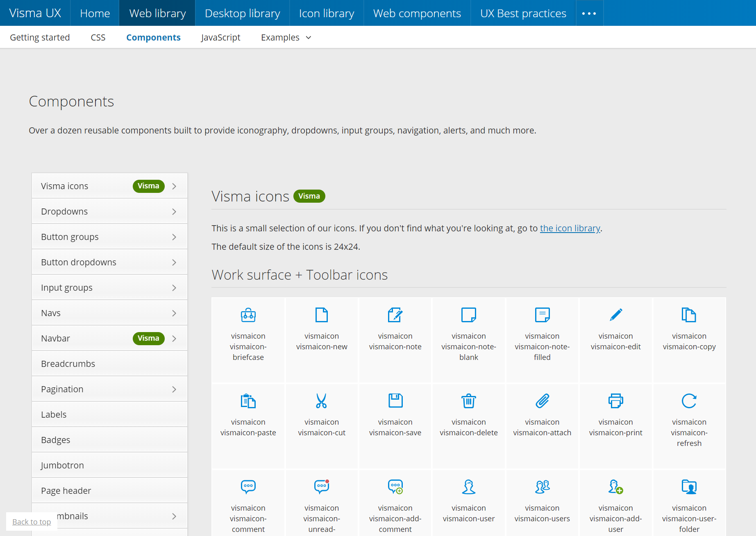
Task: Open Breadcrumbs in the sidebar
Action: [109, 364]
